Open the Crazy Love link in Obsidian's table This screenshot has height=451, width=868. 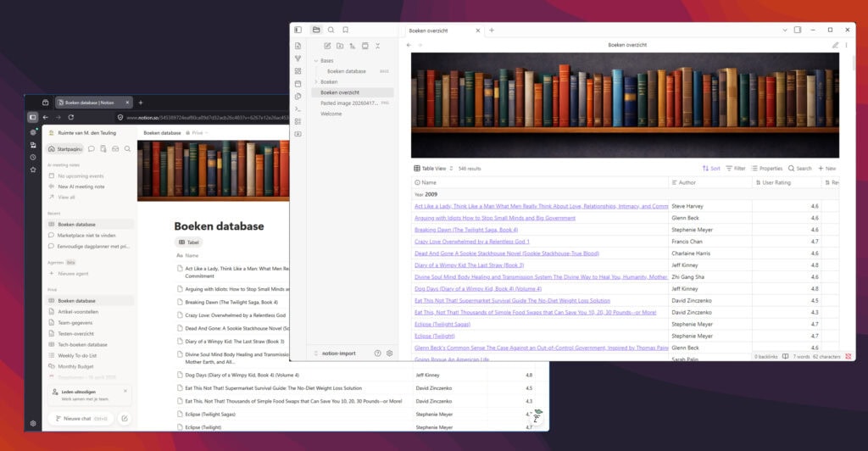pyautogui.click(x=471, y=242)
